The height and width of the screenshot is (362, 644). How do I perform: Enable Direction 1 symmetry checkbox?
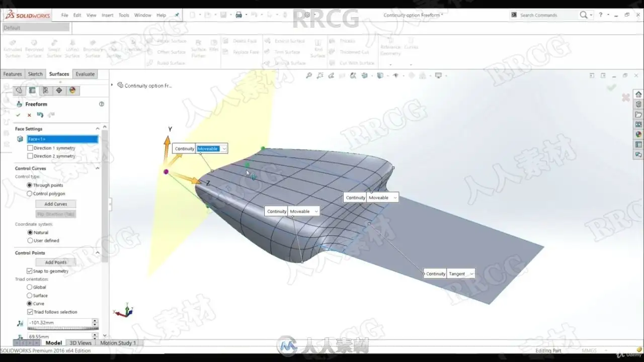tap(30, 148)
